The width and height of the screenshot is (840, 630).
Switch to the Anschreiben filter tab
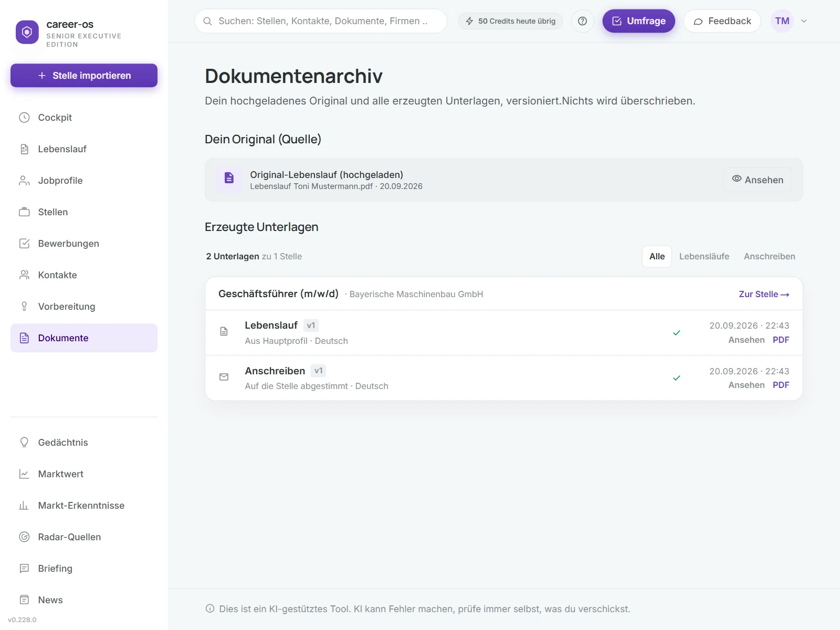click(769, 256)
